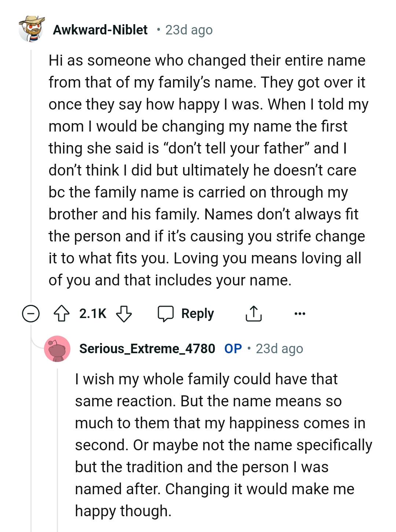This screenshot has height=532, width=396.
Task: Open the three-dot more options menu
Action: [300, 314]
